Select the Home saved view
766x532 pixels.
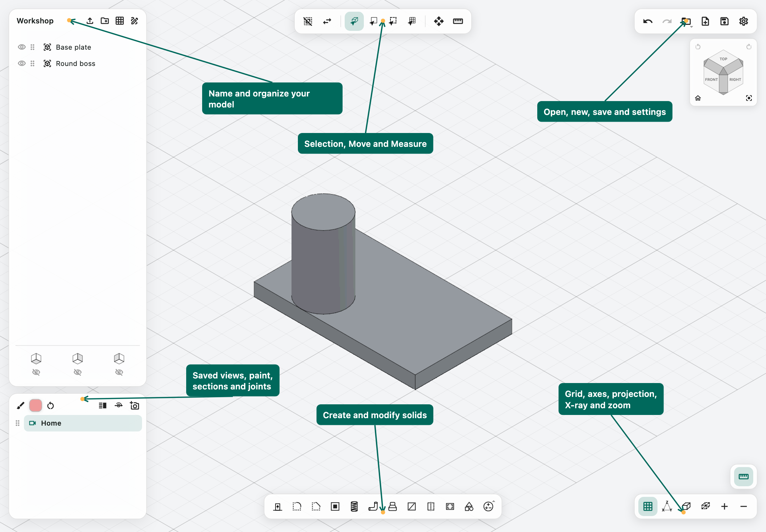[x=83, y=423]
